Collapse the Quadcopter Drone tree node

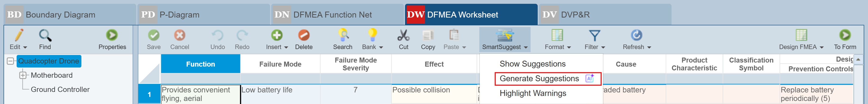(x=10, y=61)
